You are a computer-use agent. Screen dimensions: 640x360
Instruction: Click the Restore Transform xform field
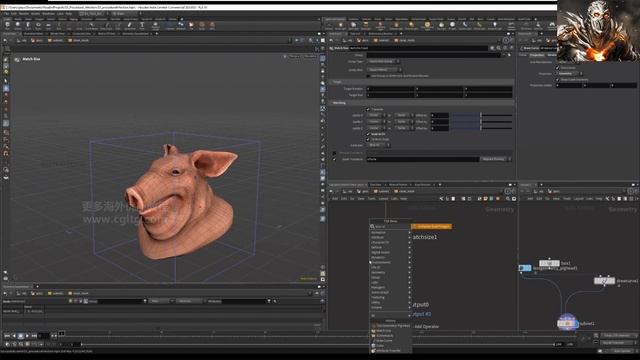[x=422, y=159]
